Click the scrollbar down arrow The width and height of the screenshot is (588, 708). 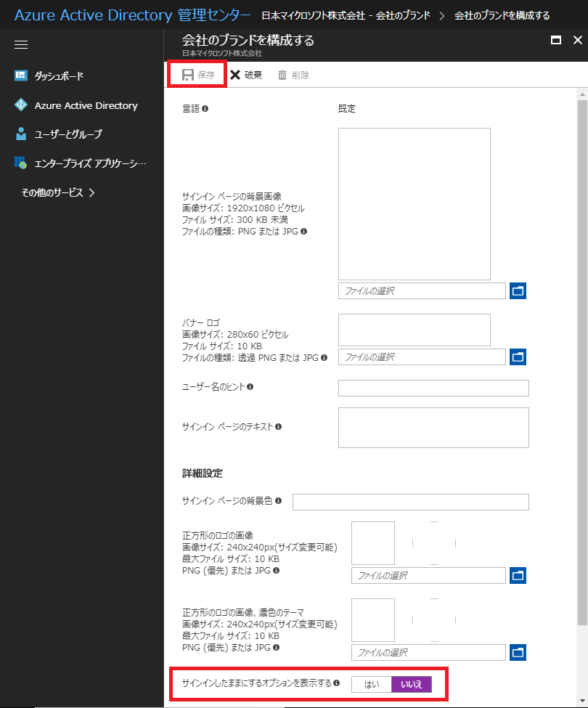582,700
